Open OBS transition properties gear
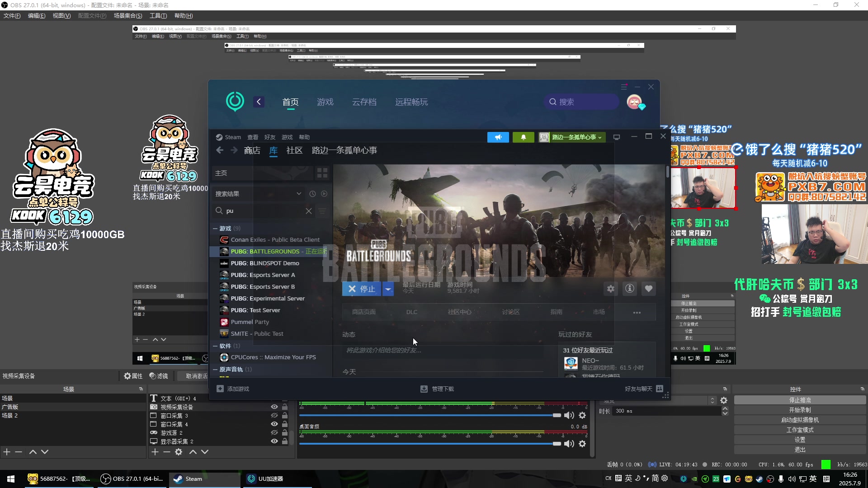Viewport: 868px width, 488px height. point(724,400)
